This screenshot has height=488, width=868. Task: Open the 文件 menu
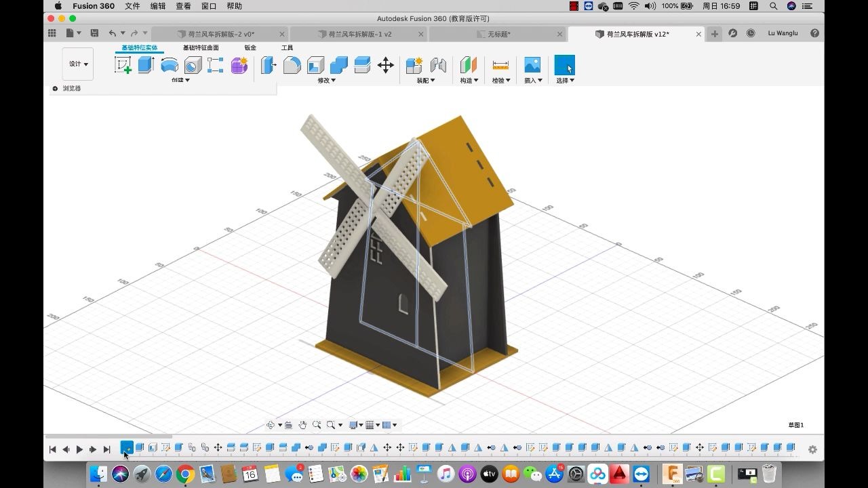[132, 6]
